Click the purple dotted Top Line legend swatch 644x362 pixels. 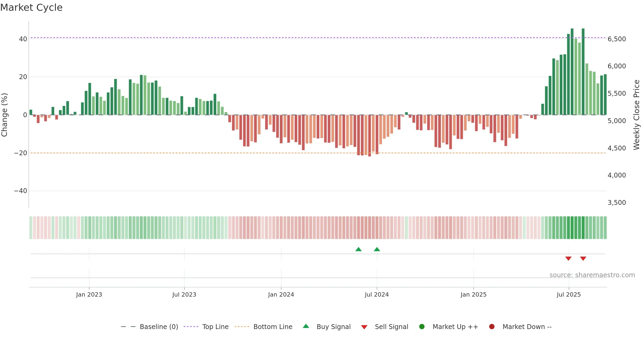(191, 327)
